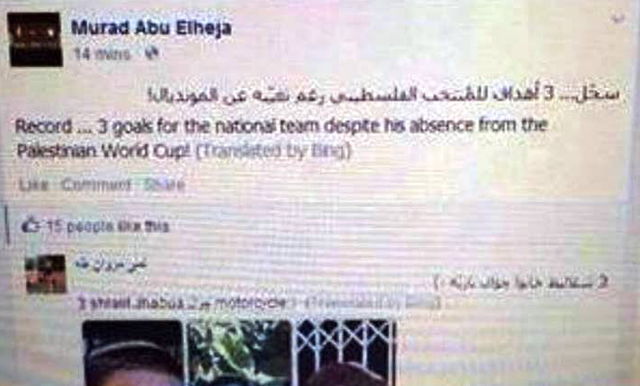Open the 14 mins post timestamp
Viewport: 640px width, 386px height.
pyautogui.click(x=102, y=54)
